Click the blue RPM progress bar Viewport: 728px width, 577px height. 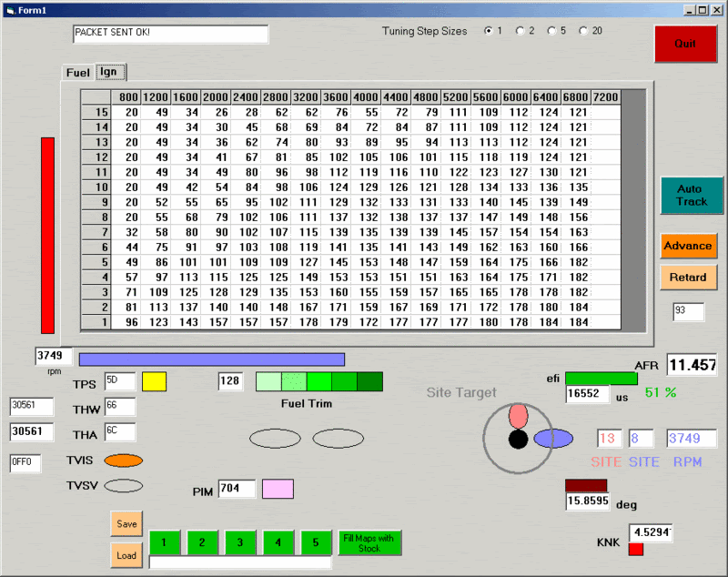click(x=212, y=359)
